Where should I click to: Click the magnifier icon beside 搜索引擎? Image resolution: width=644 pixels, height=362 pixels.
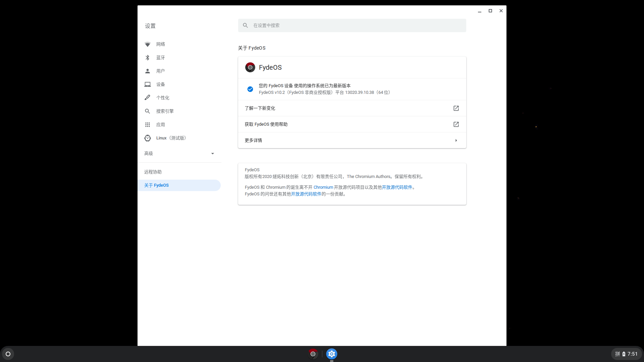tap(147, 111)
